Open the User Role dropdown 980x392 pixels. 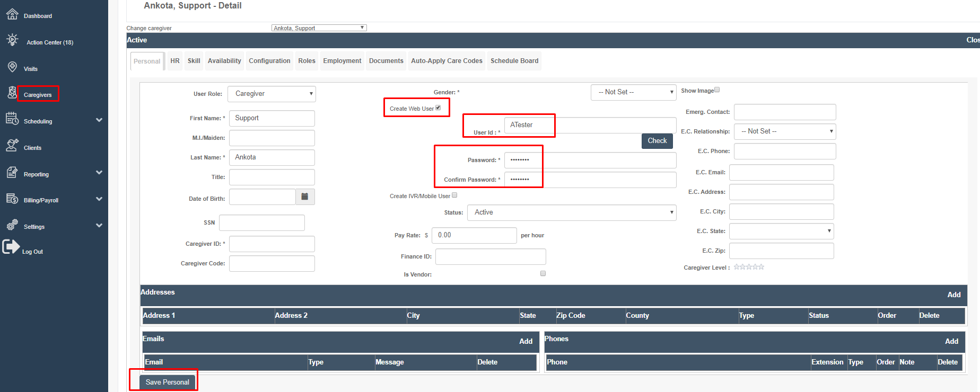[272, 94]
